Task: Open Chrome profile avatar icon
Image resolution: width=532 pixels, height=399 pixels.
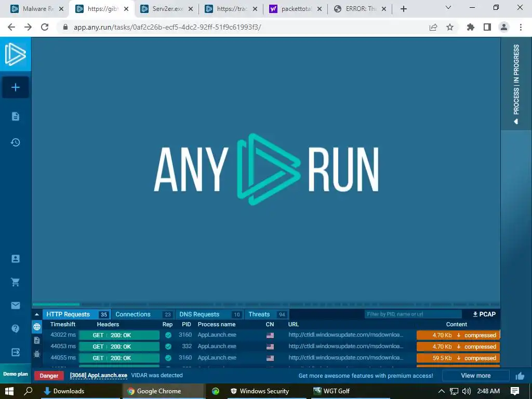Action: [504, 27]
